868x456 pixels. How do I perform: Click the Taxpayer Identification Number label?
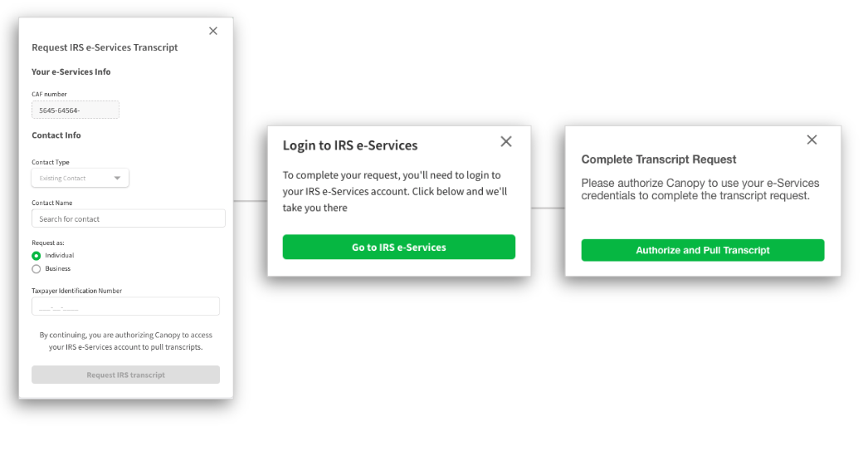point(76,291)
